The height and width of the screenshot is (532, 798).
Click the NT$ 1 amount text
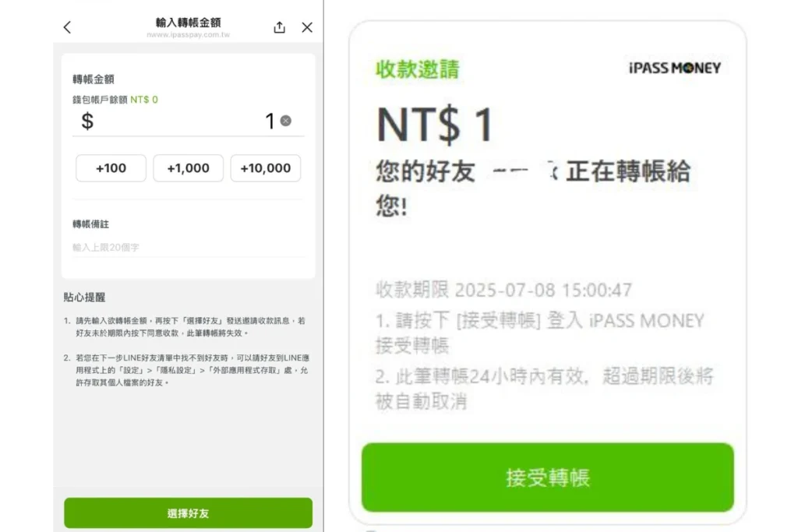coord(435,125)
